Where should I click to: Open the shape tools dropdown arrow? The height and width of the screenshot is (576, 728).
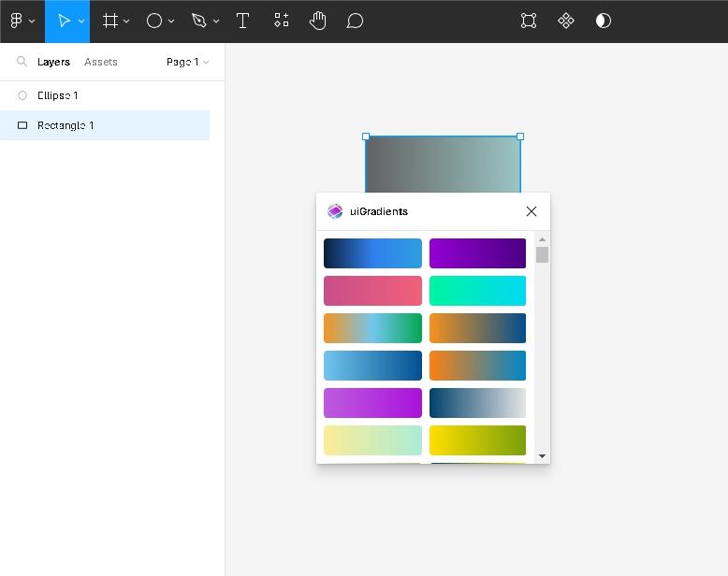tap(171, 22)
